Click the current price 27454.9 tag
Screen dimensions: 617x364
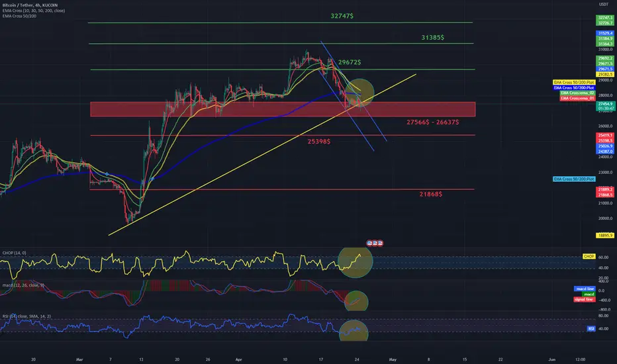(x=605, y=104)
